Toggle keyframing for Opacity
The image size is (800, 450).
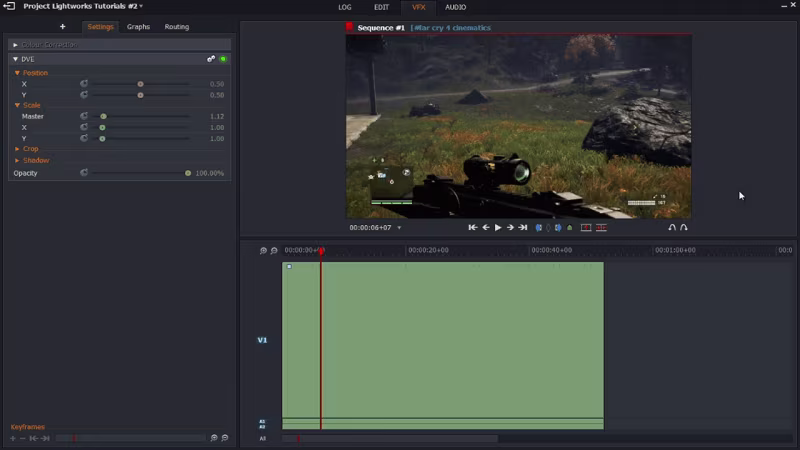tap(84, 173)
